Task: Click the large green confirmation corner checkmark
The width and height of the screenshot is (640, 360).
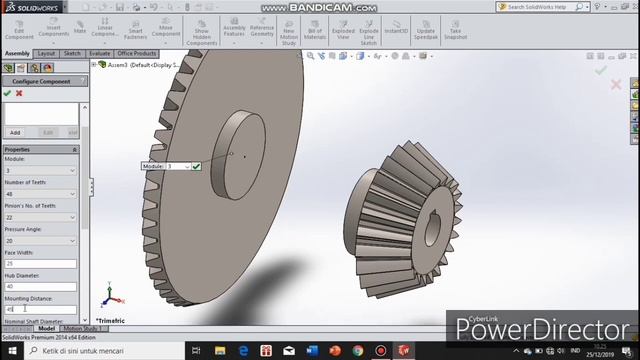Action: (601, 70)
